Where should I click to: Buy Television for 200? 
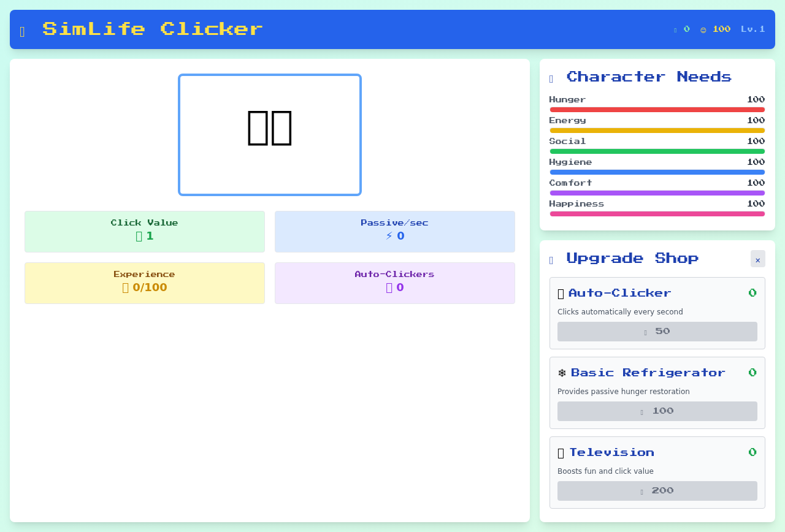(x=657, y=491)
